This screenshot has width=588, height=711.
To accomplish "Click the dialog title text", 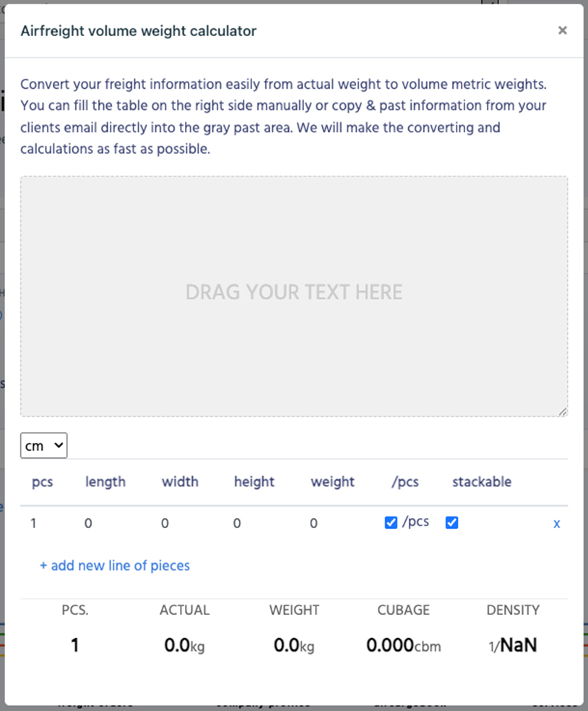I will tap(138, 31).
